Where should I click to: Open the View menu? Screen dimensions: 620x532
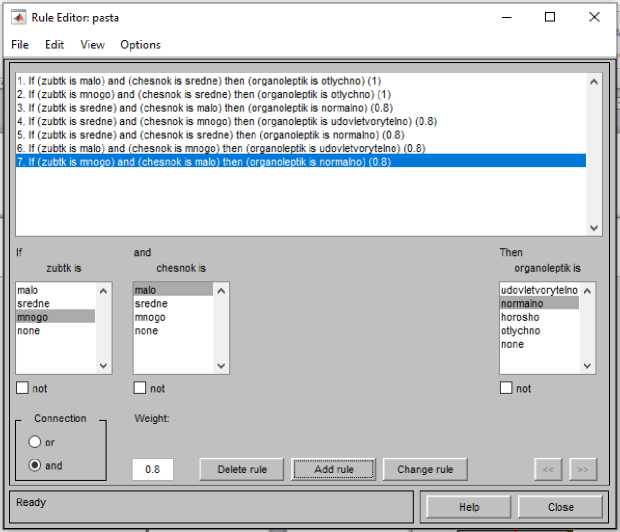point(92,45)
